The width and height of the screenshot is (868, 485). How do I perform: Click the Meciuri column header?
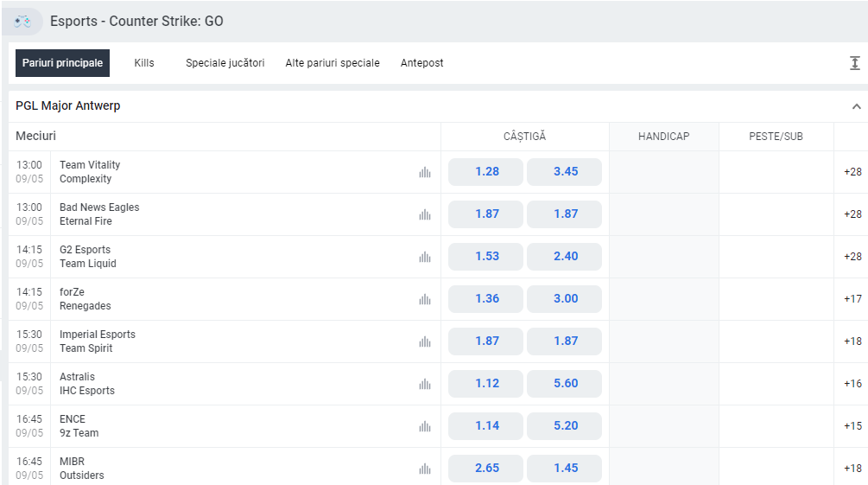pyautogui.click(x=36, y=136)
